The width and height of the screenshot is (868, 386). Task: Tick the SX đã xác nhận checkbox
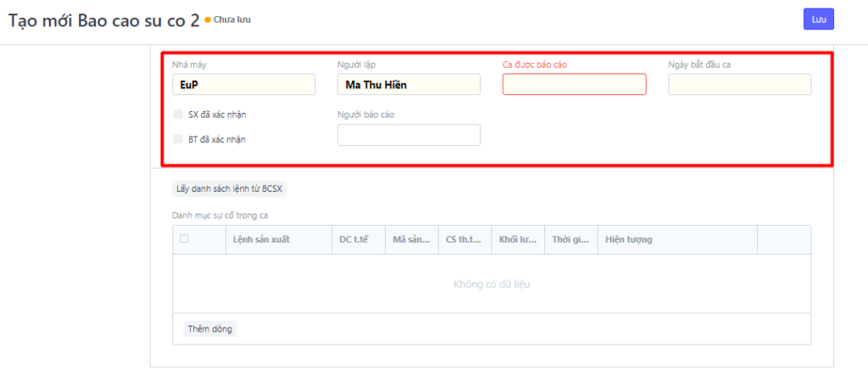pos(178,114)
